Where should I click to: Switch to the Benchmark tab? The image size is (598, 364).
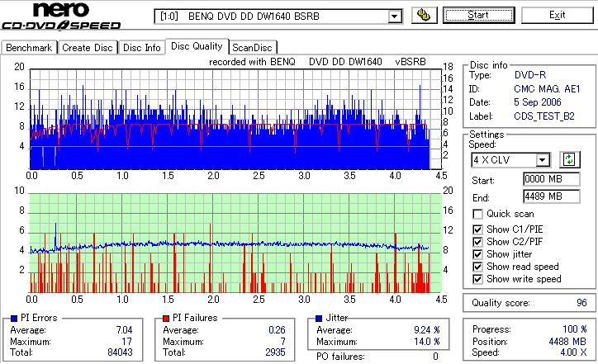click(x=29, y=48)
